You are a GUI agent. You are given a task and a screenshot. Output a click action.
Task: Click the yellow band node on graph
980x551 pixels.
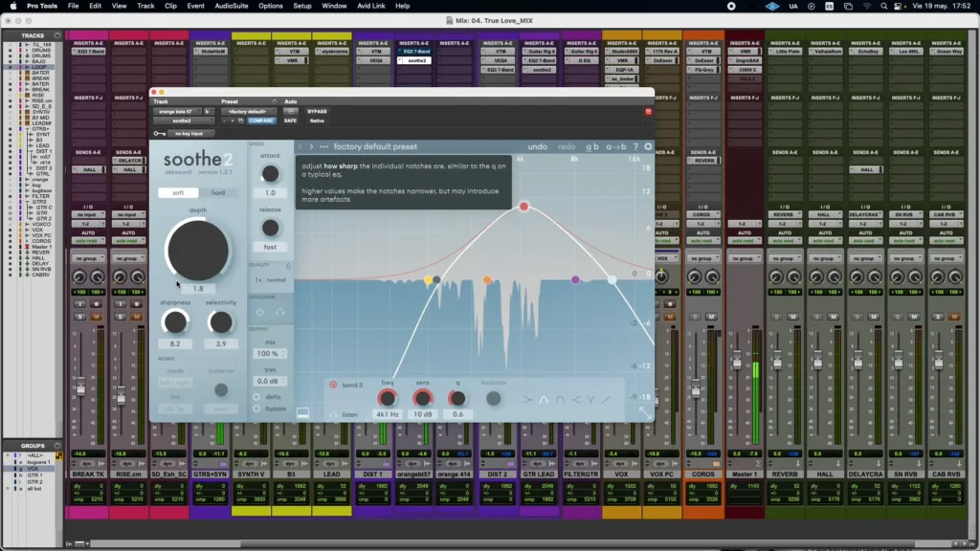(428, 280)
